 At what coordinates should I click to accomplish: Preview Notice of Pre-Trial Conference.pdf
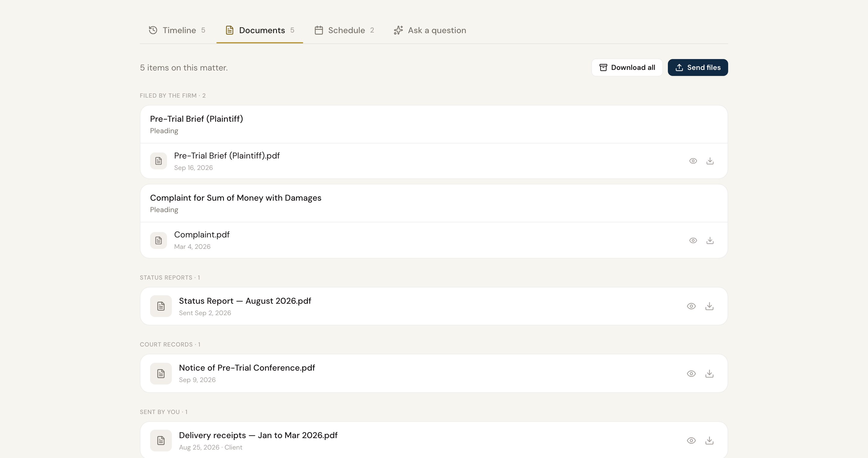point(691,373)
